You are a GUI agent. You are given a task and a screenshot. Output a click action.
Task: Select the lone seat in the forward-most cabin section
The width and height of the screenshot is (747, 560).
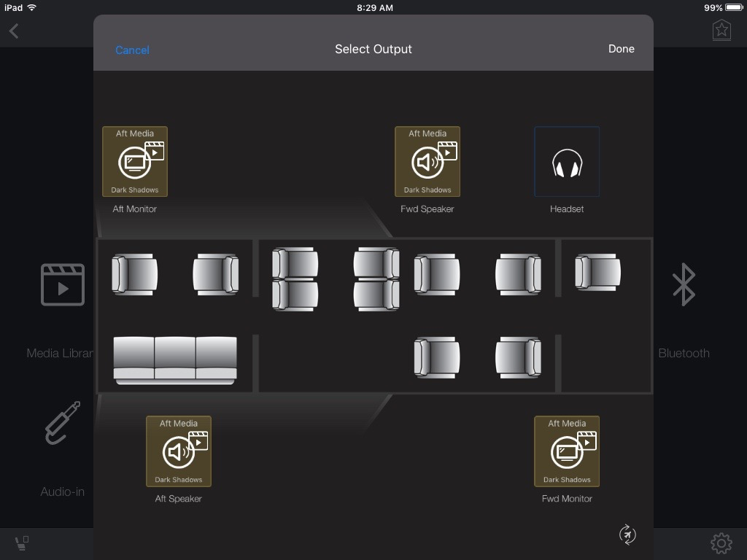coord(598,273)
